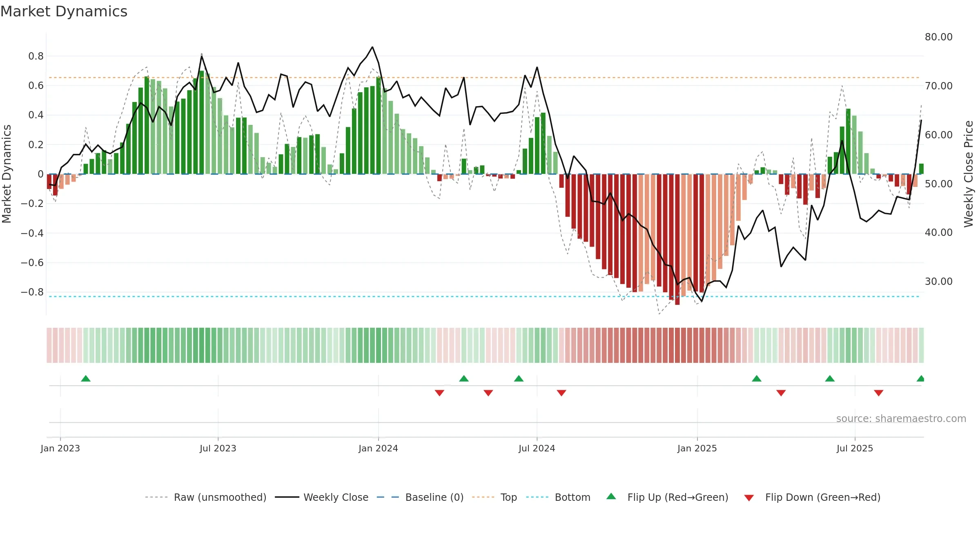Select the flip-down marker in late July 2025
The width and height of the screenshot is (980, 551).
879,393
